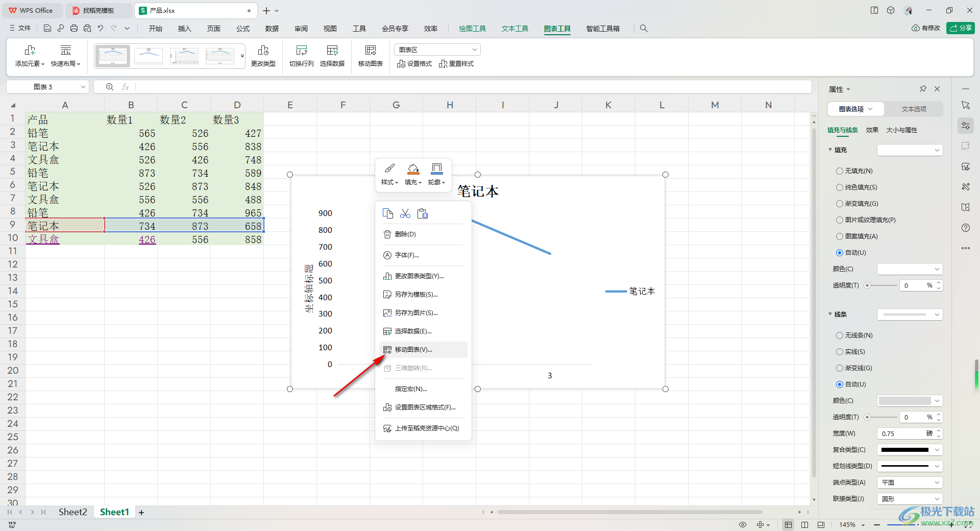The image size is (980, 531).
Task: Select No Line radio option
Action: click(x=840, y=335)
